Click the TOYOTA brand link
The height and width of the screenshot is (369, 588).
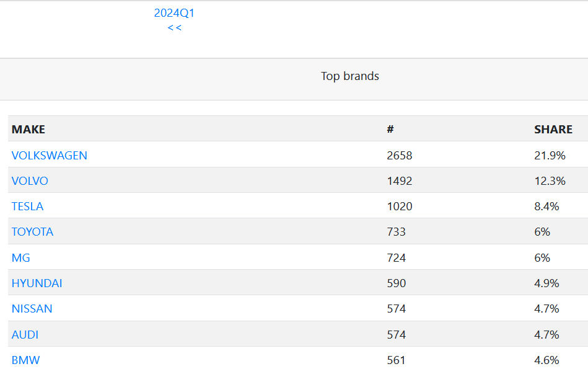(x=32, y=232)
